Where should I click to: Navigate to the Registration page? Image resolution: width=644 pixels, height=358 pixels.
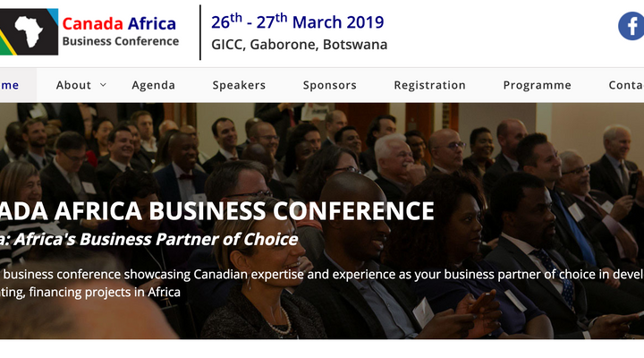coord(429,85)
